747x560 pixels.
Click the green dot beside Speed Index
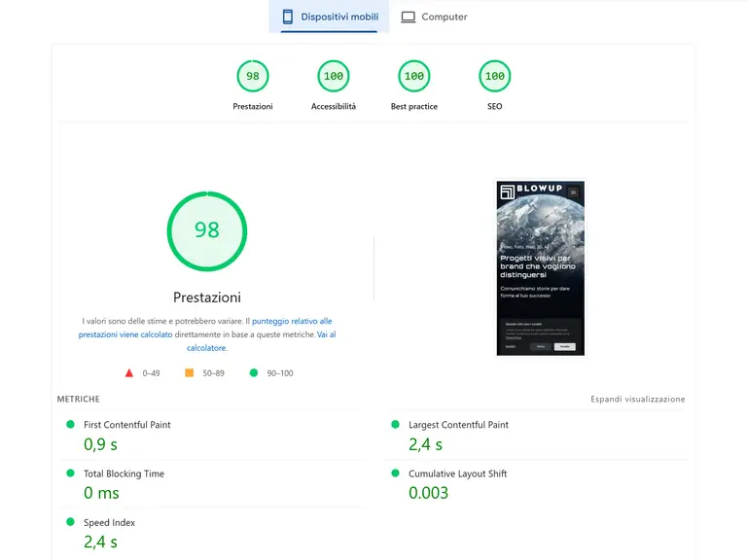click(70, 522)
